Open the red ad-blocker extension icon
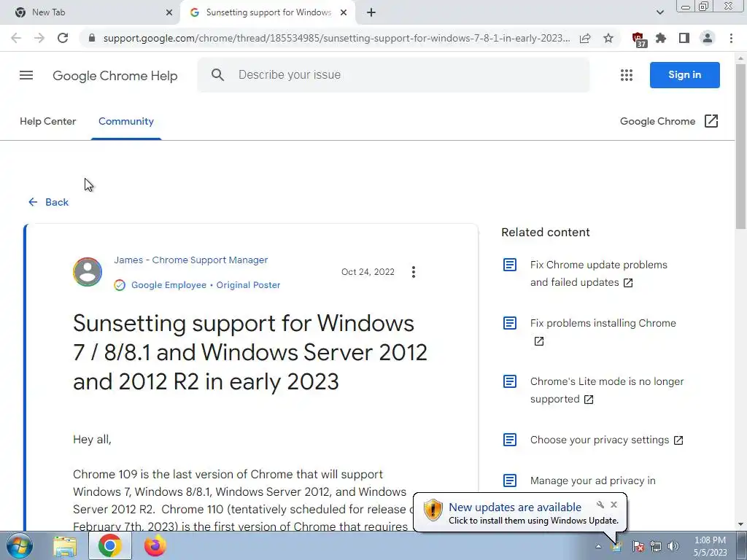This screenshot has width=747, height=560. [x=638, y=39]
